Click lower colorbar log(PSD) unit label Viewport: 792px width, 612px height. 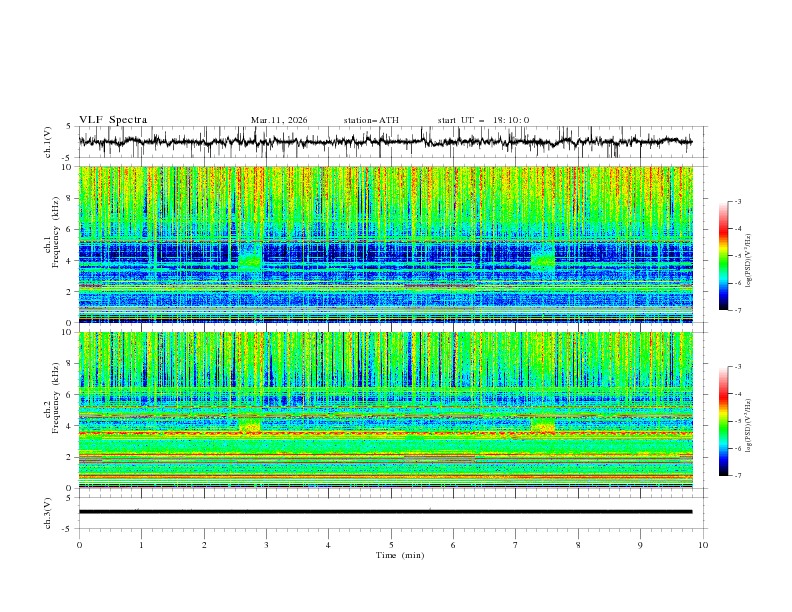[749, 426]
